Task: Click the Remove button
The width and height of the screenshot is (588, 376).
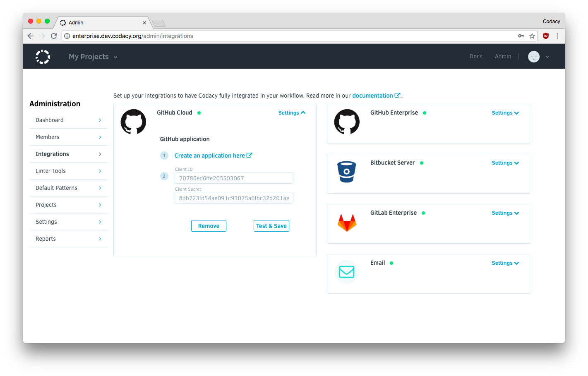Action: pos(209,226)
